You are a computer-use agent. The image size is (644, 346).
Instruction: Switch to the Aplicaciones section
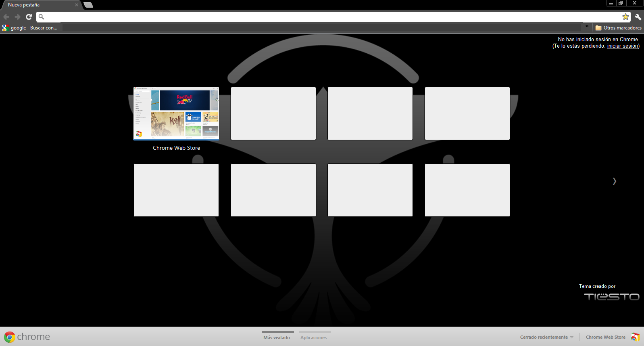(313, 338)
